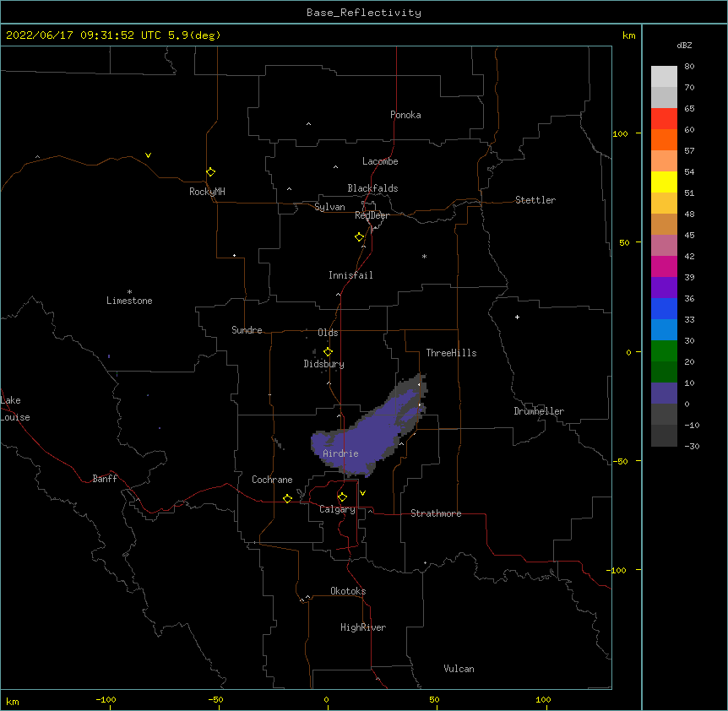Select the red swatch between 65 and 60 dBZ
728x711 pixels.
664,119
